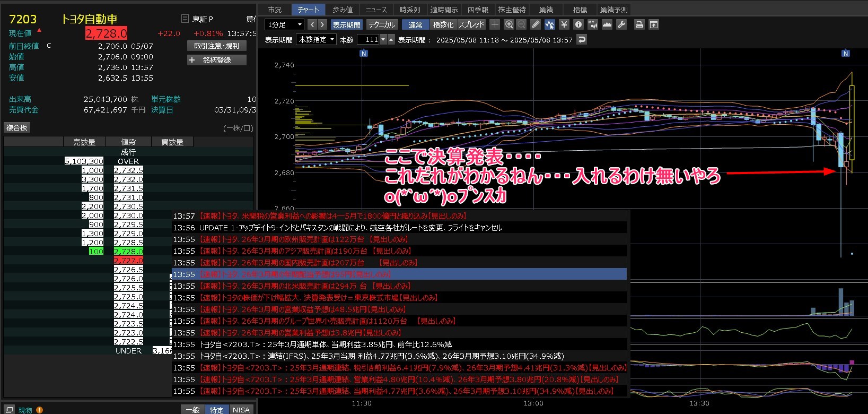Open the MY chart settings icon

pyautogui.click(x=593, y=24)
